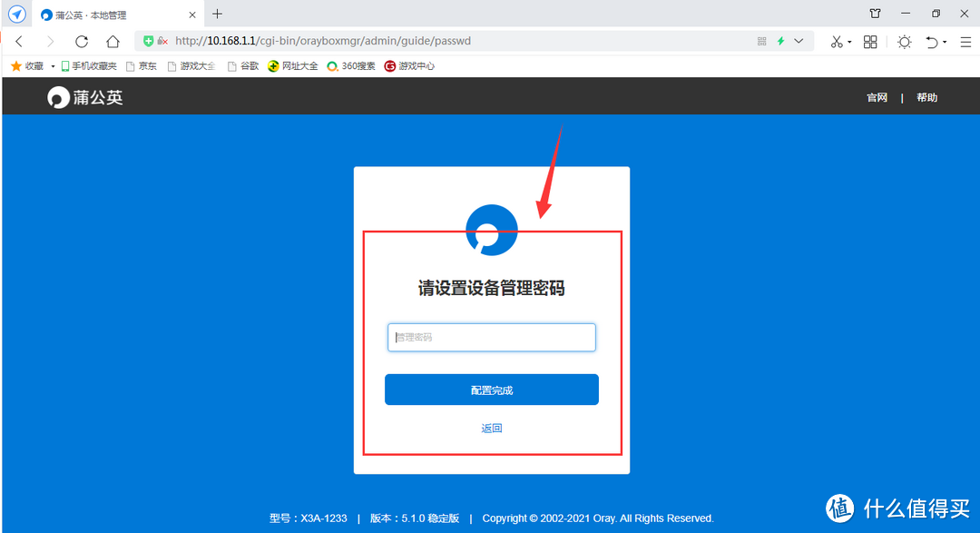
Task: Click the apps grid icon in toolbar
Action: tap(869, 41)
